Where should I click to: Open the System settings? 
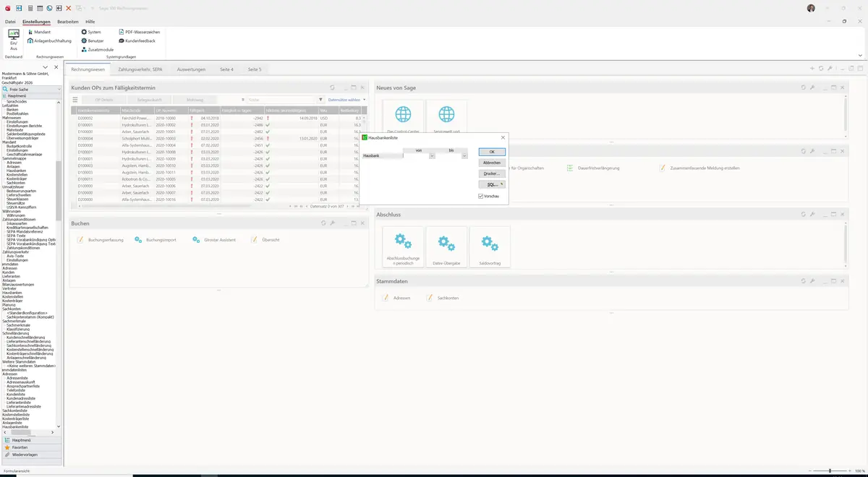91,33
